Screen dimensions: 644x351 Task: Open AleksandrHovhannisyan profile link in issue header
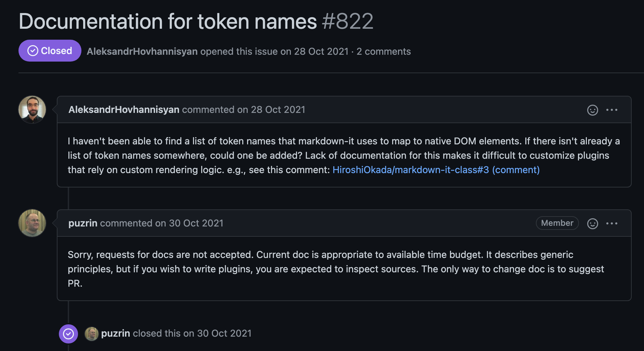pyautogui.click(x=142, y=51)
